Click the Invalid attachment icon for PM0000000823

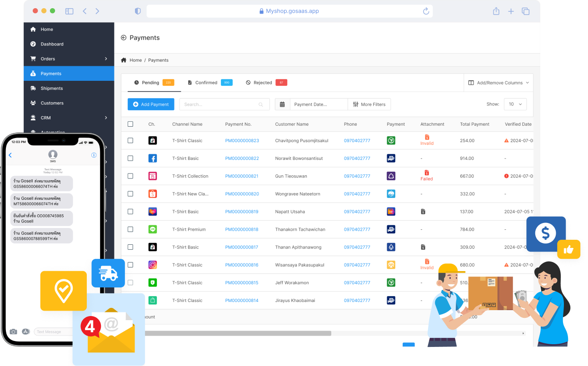427,137
